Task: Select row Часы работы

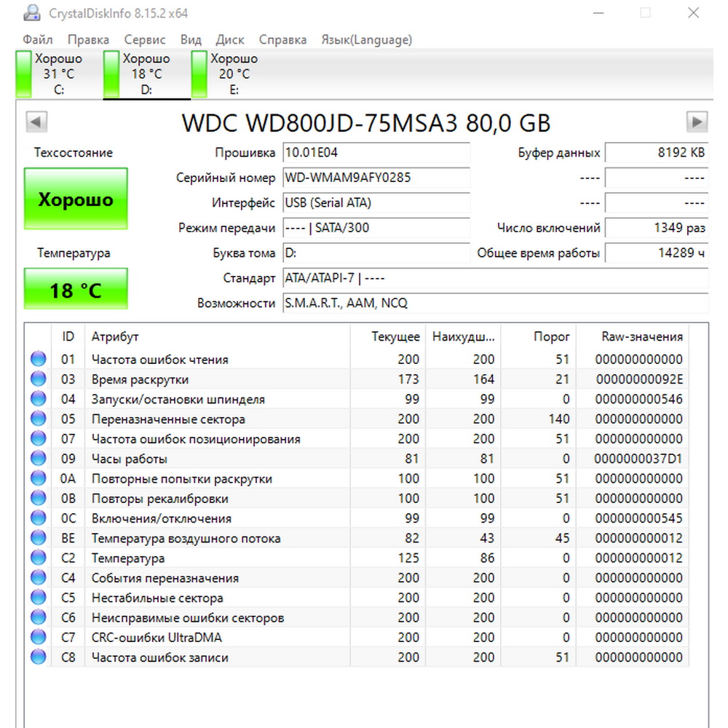Action: click(x=357, y=458)
